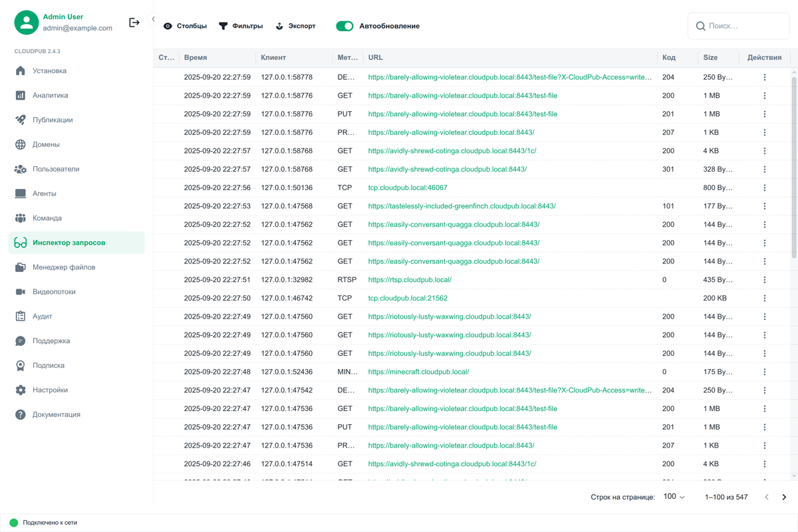Click the Аналитика chart icon
The height and width of the screenshot is (532, 798).
[x=21, y=96]
